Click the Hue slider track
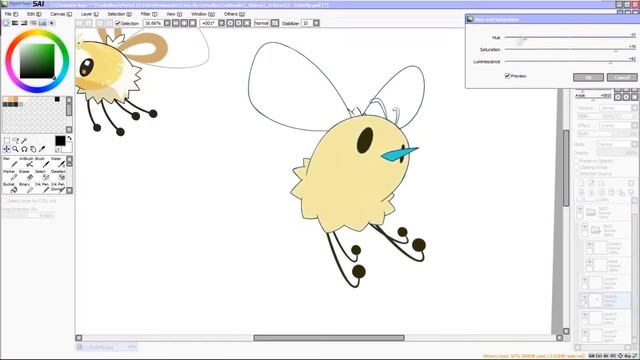Image resolution: width=640 pixels, height=360 pixels. pos(570,37)
